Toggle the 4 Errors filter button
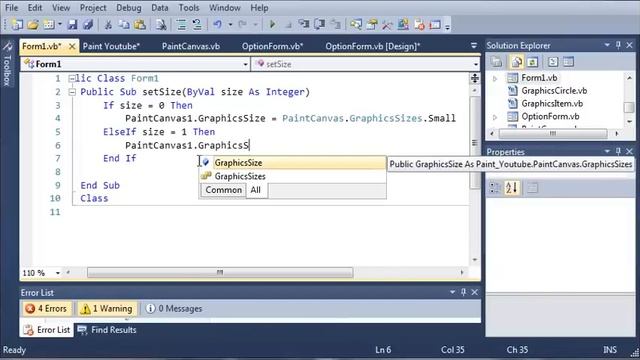The height and width of the screenshot is (360, 640). 46,309
